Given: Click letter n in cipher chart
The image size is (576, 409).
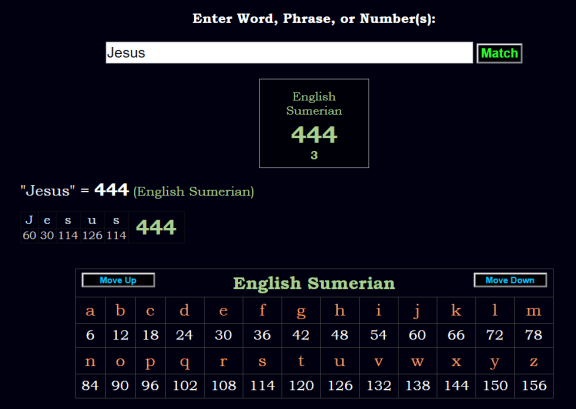Looking at the screenshot, I should [90, 361].
